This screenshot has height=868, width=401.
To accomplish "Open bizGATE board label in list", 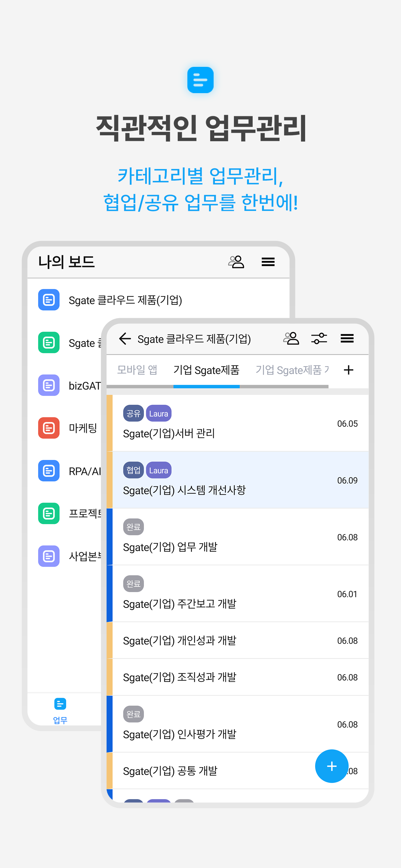I will 85,386.
